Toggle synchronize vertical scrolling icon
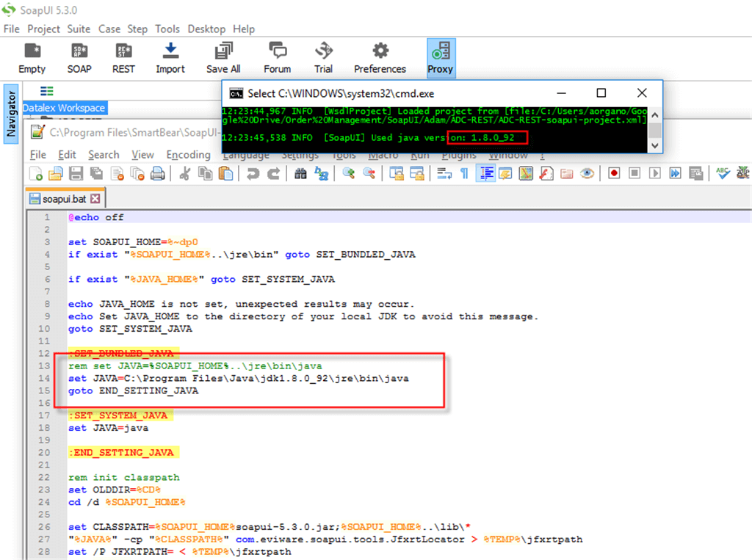The width and height of the screenshot is (752, 560). (x=396, y=173)
